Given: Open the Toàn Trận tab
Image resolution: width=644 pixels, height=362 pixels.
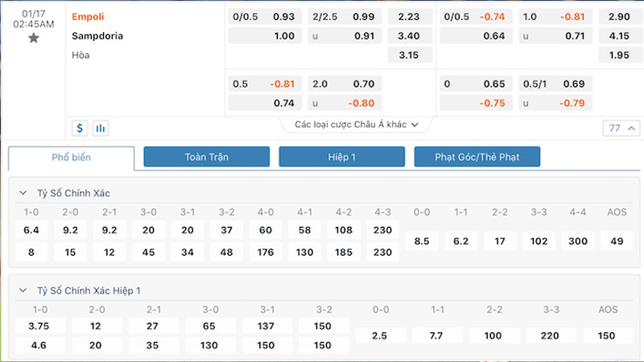Looking at the screenshot, I should 206,157.
